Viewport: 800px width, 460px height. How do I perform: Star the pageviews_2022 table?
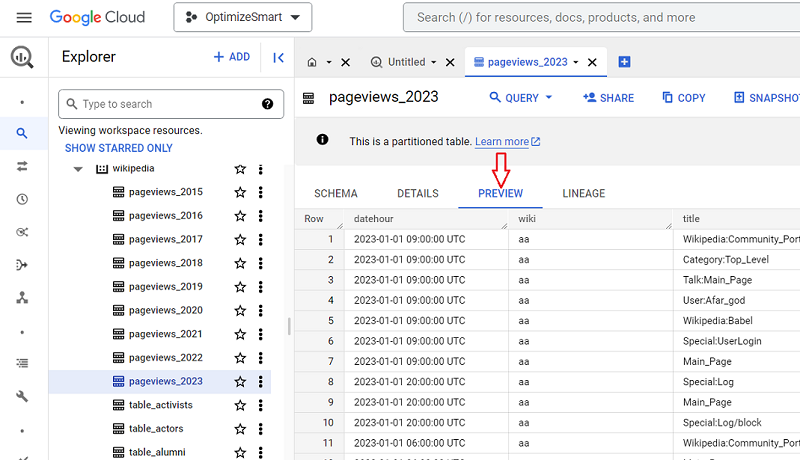(x=240, y=358)
